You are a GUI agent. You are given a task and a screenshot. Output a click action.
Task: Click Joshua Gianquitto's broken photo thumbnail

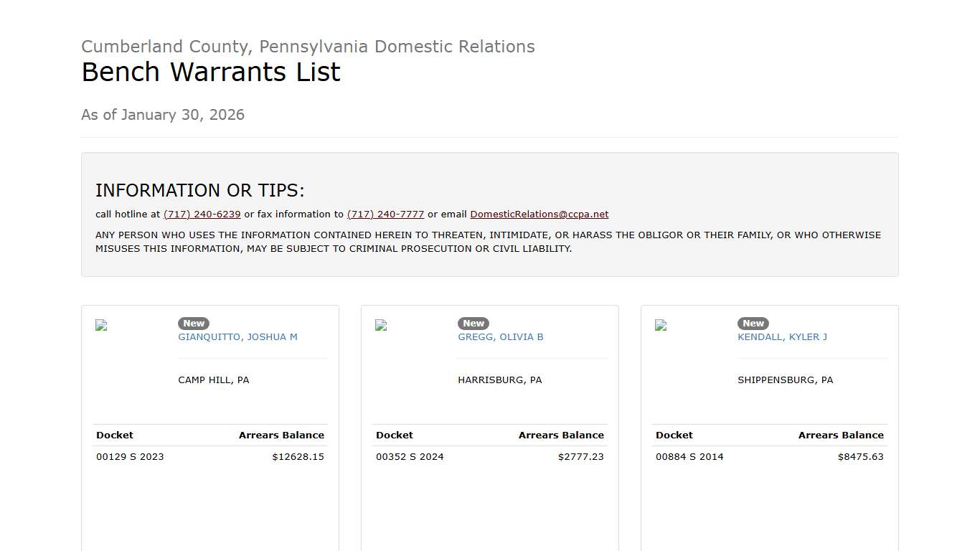[x=101, y=325]
